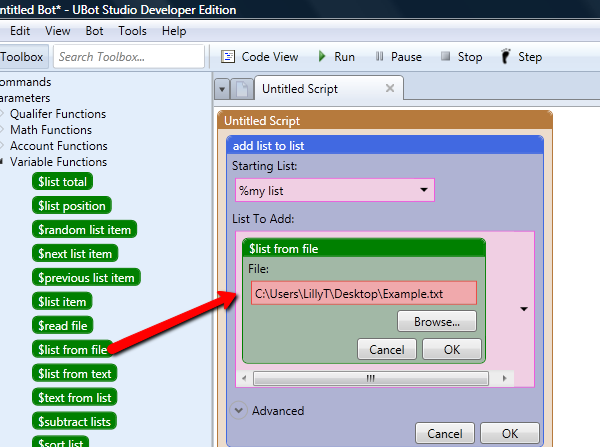Image resolution: width=600 pixels, height=447 pixels.
Task: Select the $list position function
Action: tap(72, 206)
